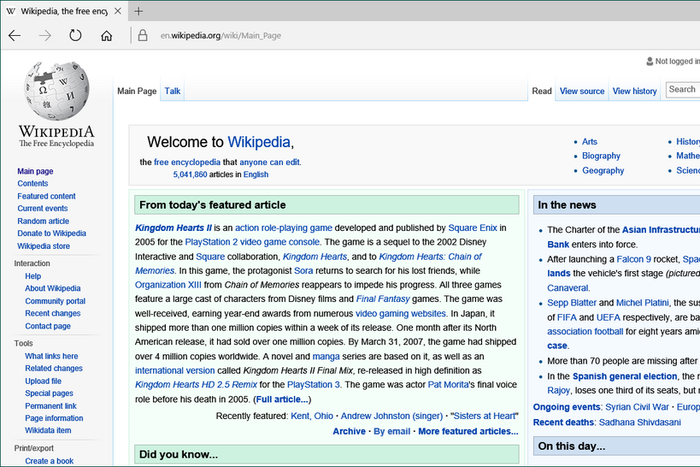
Task: Follow the Square Enix link
Action: point(472,228)
